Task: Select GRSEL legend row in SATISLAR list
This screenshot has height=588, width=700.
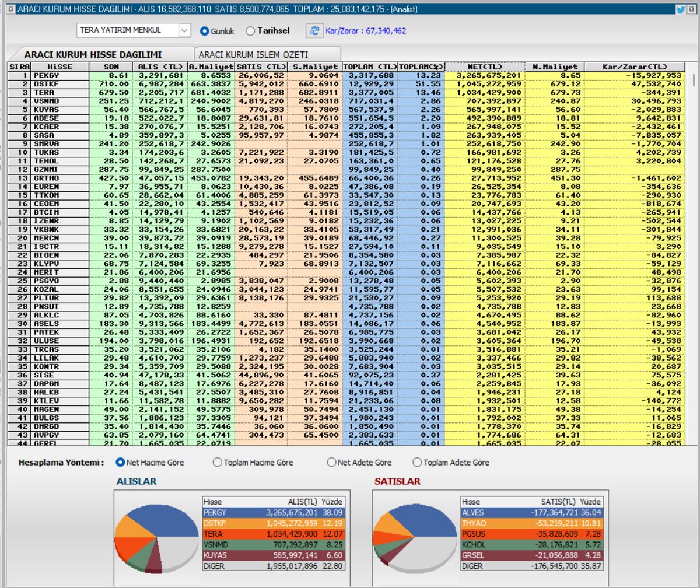Action: click(x=531, y=555)
